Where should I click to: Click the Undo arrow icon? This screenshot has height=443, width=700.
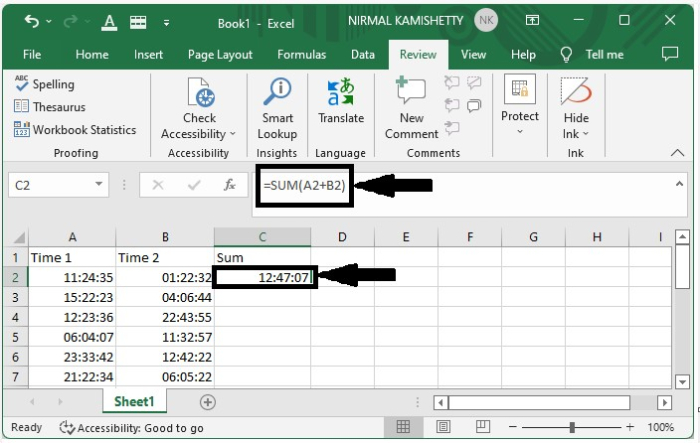pyautogui.click(x=31, y=21)
